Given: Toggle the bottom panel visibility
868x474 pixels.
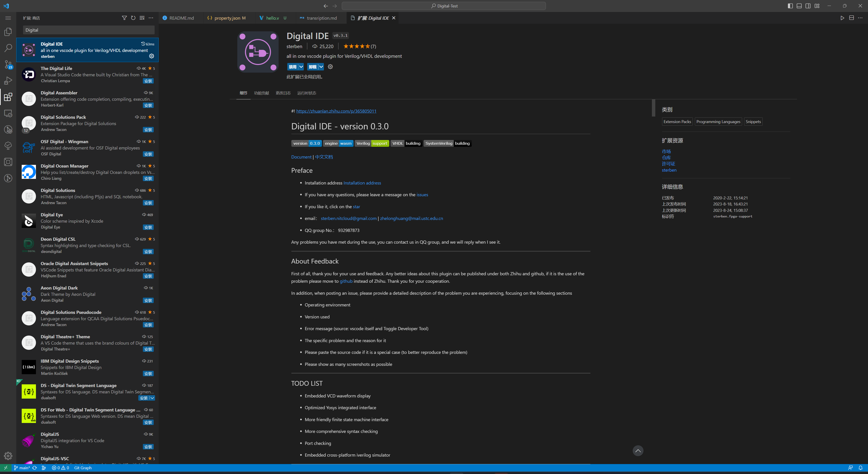Looking at the screenshot, I should 799,6.
